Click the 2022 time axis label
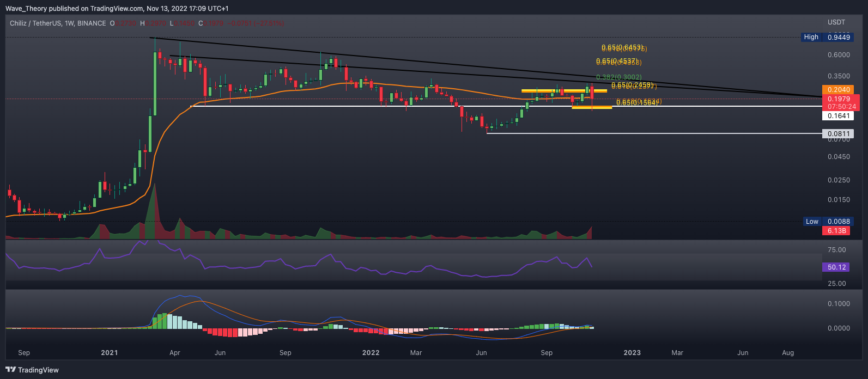The width and height of the screenshot is (868, 379). point(371,353)
